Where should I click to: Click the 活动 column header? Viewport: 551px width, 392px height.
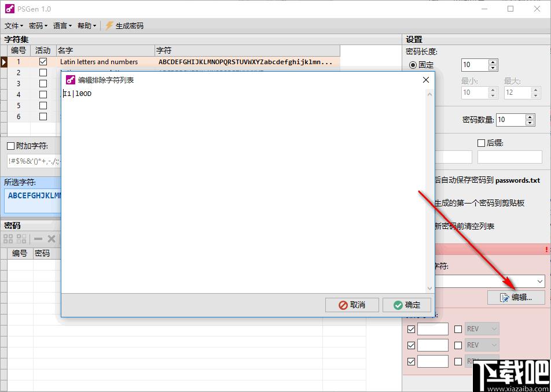pos(43,50)
